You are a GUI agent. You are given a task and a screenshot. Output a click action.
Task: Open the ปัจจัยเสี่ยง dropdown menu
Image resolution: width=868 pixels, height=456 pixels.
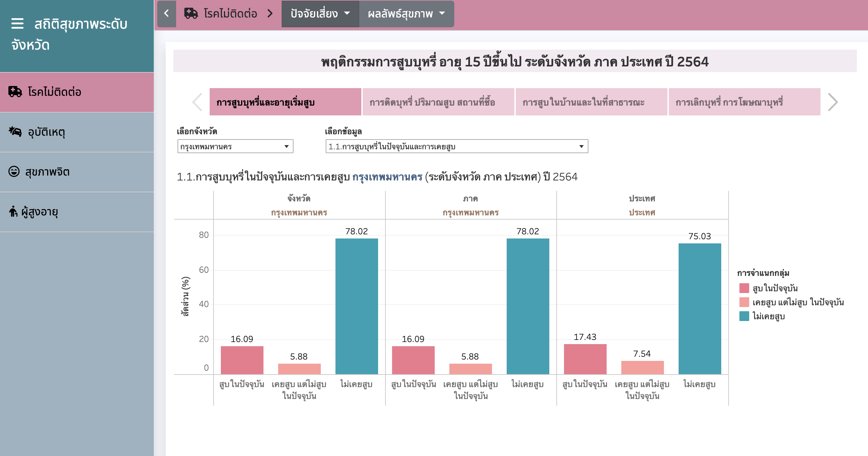point(320,14)
